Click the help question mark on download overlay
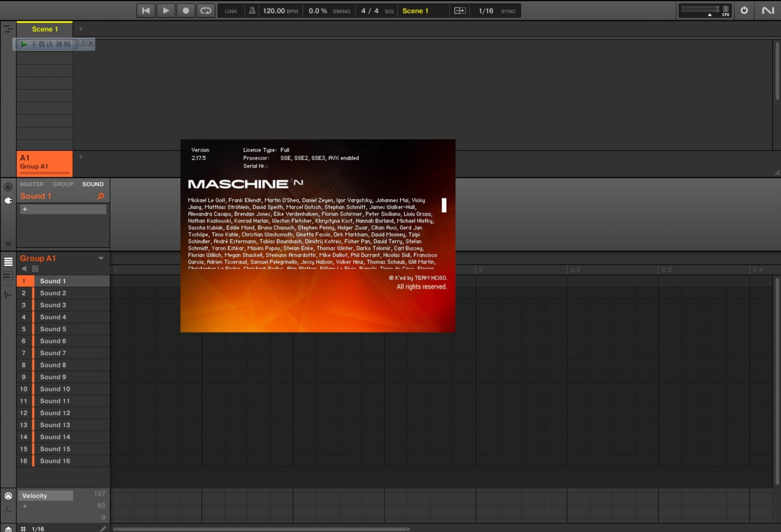The image size is (781, 532). (x=83, y=43)
